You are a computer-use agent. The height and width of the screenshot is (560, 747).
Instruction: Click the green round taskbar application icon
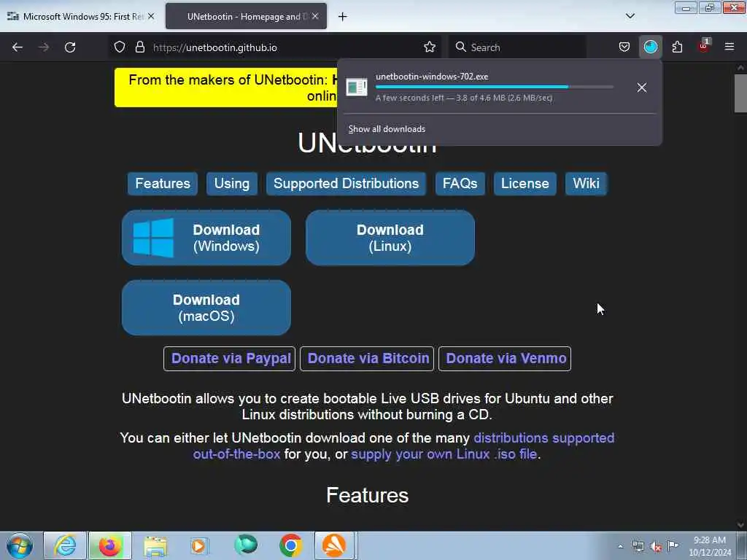tap(246, 545)
